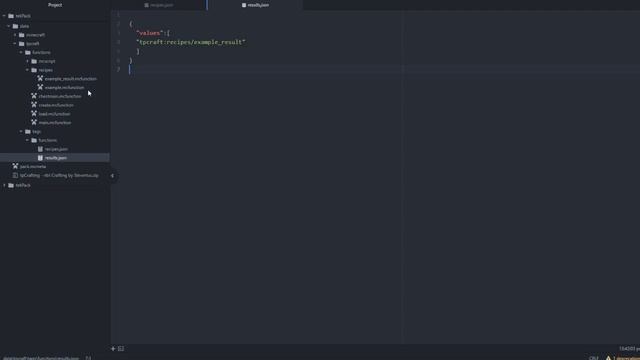Switch to the recipes.json editor tab

tap(159, 5)
